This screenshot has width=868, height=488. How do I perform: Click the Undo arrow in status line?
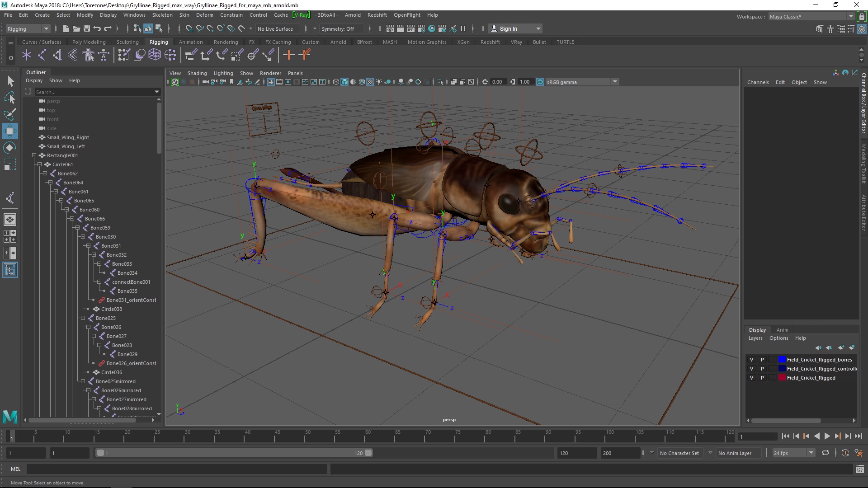click(x=97, y=28)
